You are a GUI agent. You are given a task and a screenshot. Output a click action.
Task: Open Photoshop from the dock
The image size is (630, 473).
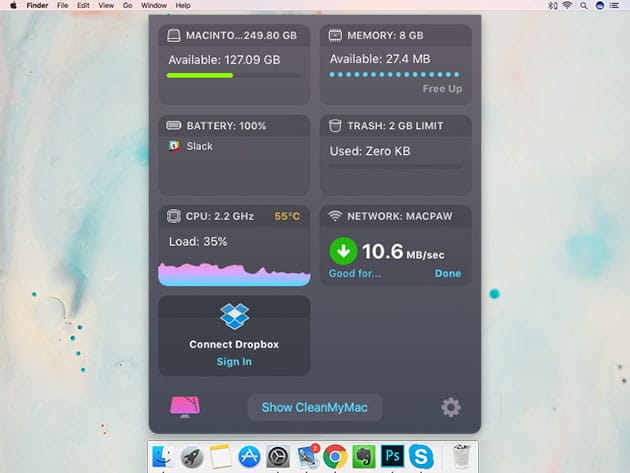tap(392, 457)
